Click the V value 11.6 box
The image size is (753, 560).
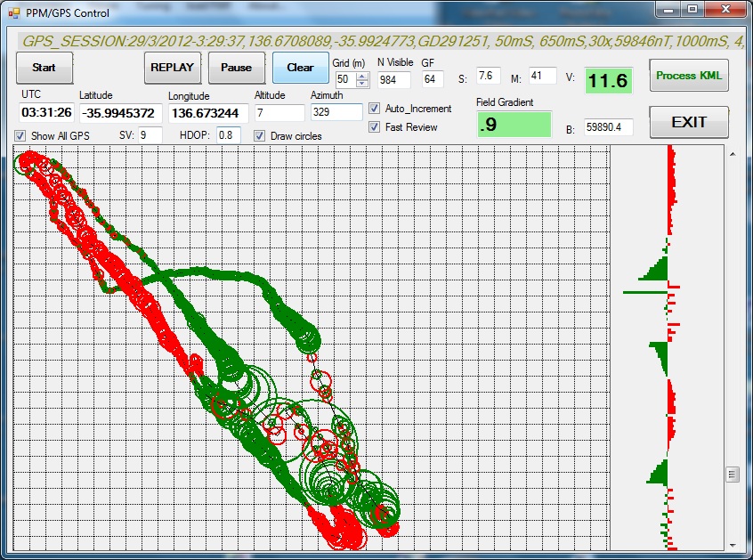pyautogui.click(x=608, y=81)
